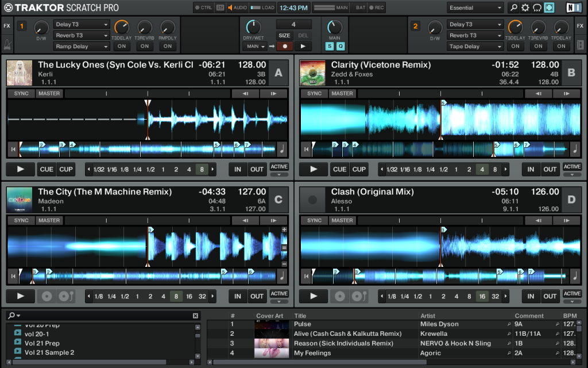The width and height of the screenshot is (588, 368).
Task: Set loop IN point on Deck C
Action: click(x=238, y=296)
